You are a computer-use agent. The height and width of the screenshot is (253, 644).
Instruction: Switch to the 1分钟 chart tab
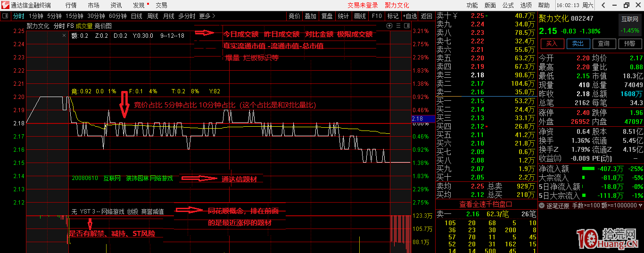click(x=36, y=16)
